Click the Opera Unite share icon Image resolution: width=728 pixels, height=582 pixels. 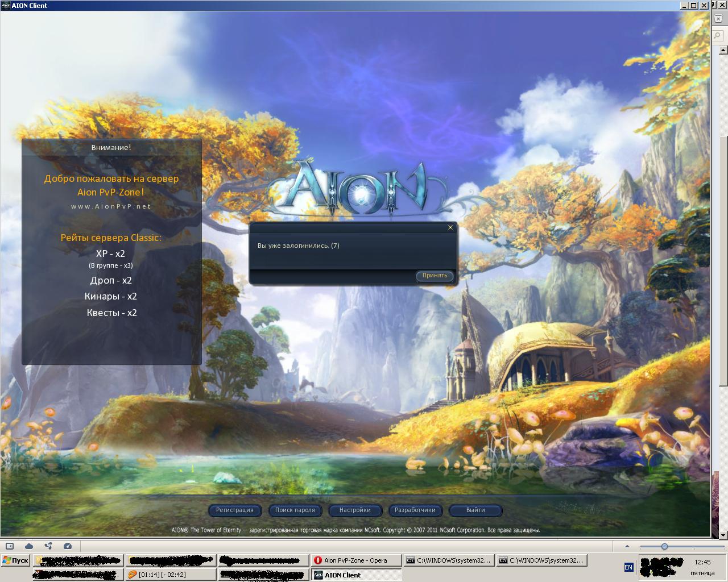tap(48, 546)
